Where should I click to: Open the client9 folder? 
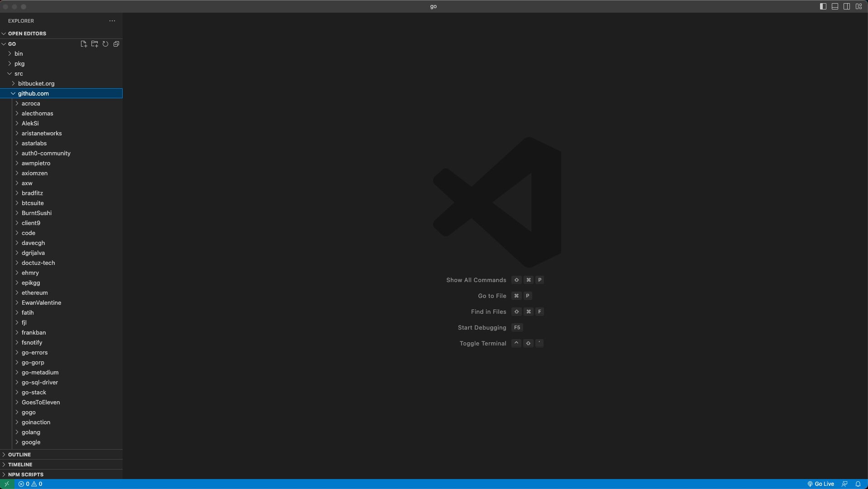click(x=61, y=223)
